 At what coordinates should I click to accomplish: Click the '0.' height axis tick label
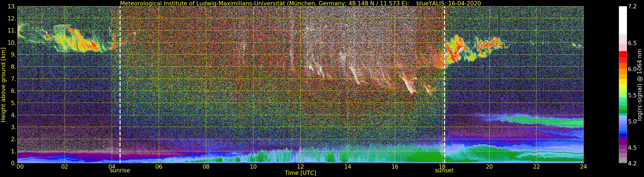pos(14,163)
